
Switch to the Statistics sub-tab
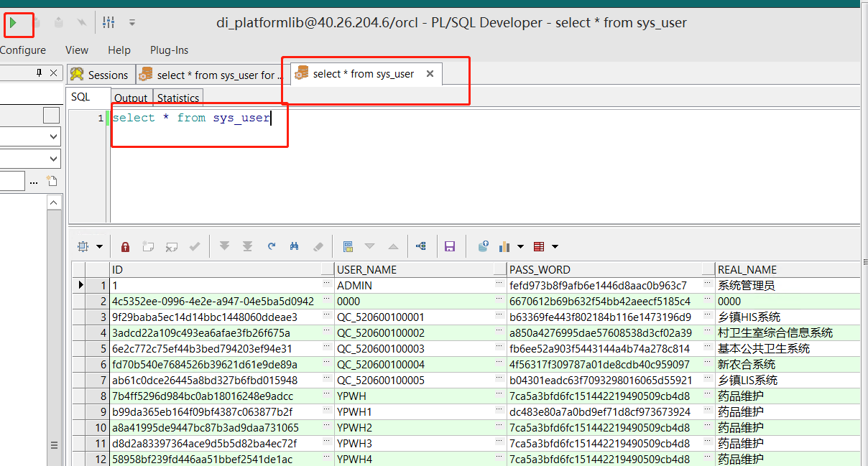coord(178,98)
